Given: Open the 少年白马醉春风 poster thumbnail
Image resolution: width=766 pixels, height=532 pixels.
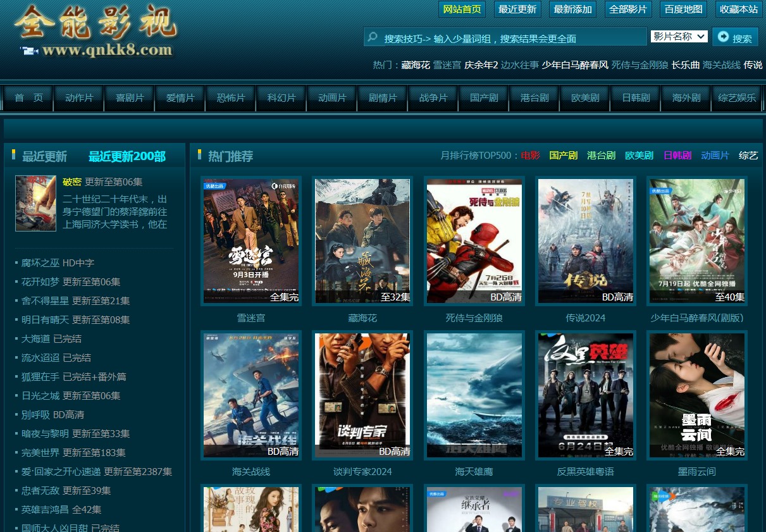Looking at the screenshot, I should (697, 241).
